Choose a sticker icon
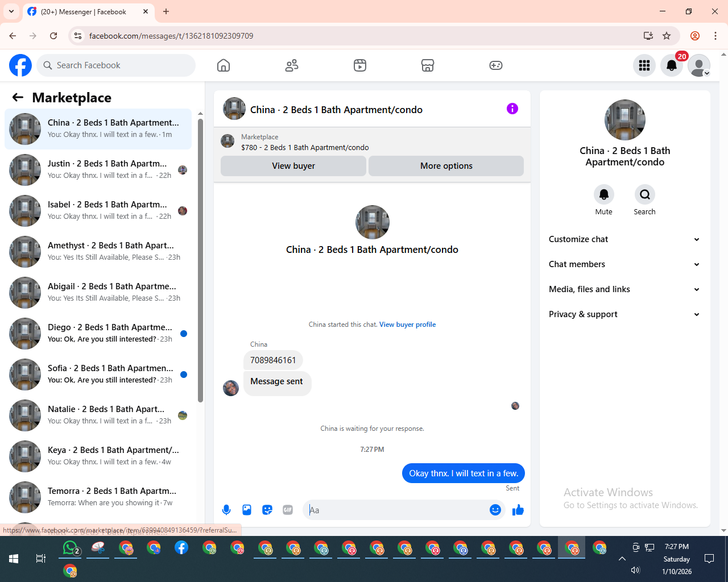Screen dimensions: 728x582 coord(267,510)
